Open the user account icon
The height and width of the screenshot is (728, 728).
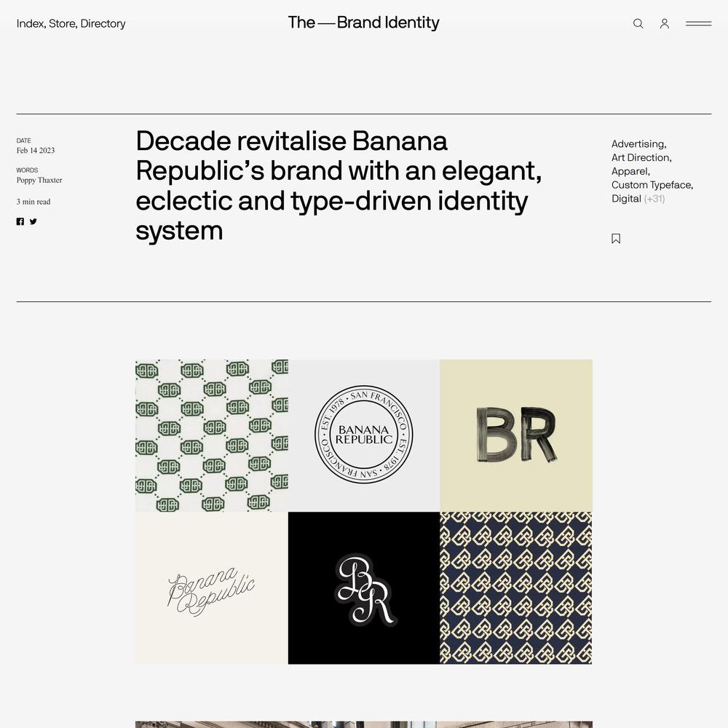pos(665,23)
